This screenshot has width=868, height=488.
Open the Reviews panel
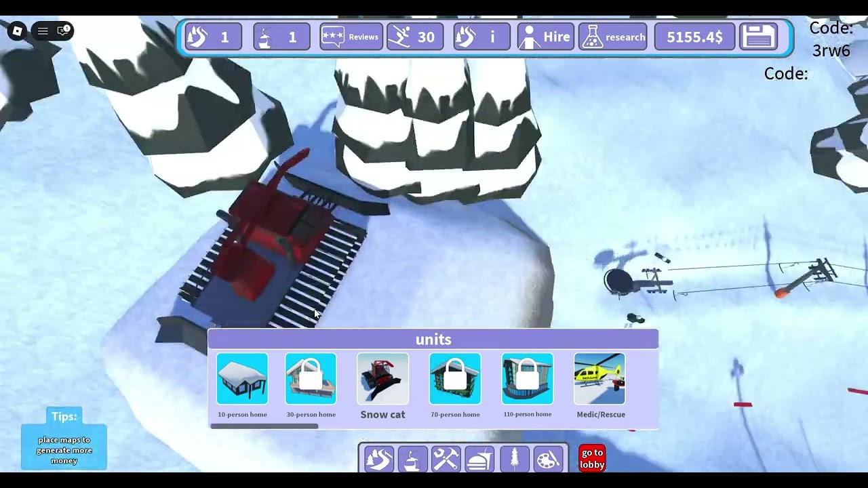(x=351, y=37)
